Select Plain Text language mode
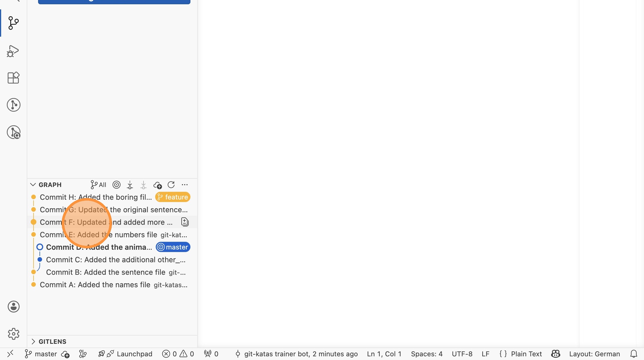The image size is (644, 360). (x=526, y=354)
